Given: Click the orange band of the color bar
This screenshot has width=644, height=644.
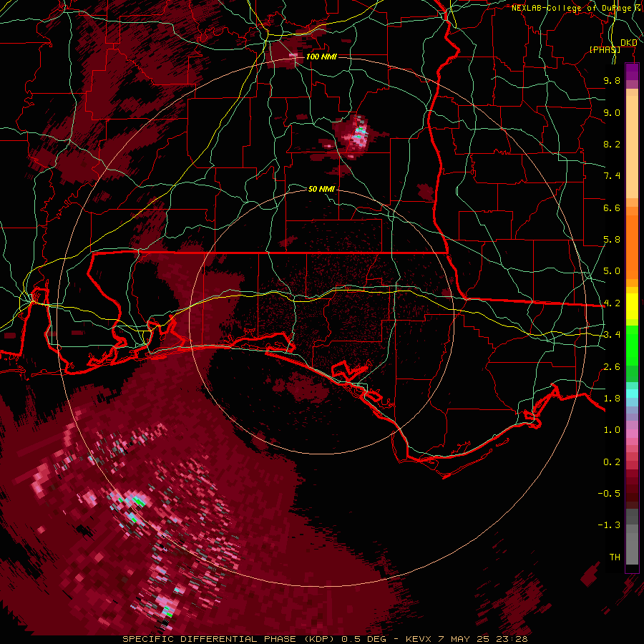Looking at the screenshot, I should click(x=632, y=243).
